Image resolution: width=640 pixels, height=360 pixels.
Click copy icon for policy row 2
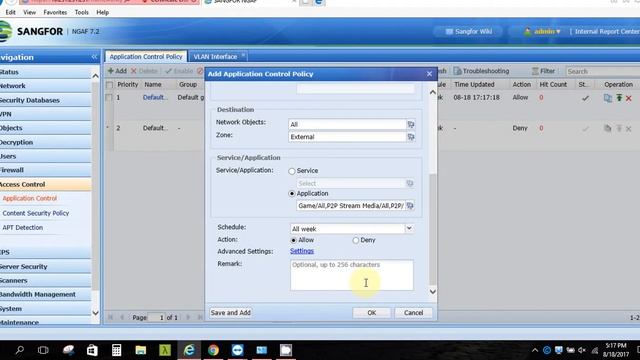point(607,128)
